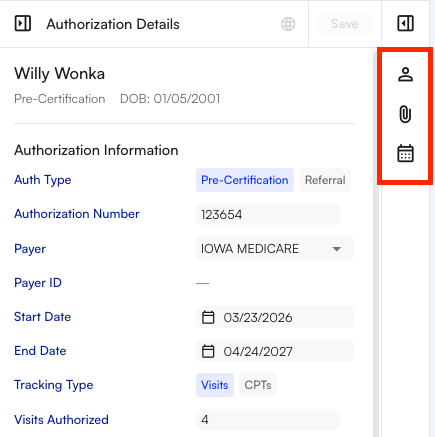Click the Start Date calendar icon

tap(208, 317)
